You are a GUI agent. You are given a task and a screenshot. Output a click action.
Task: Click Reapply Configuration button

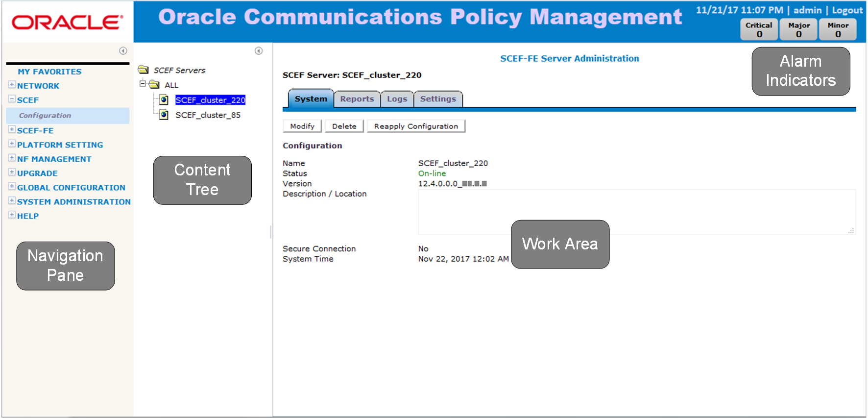pos(416,126)
